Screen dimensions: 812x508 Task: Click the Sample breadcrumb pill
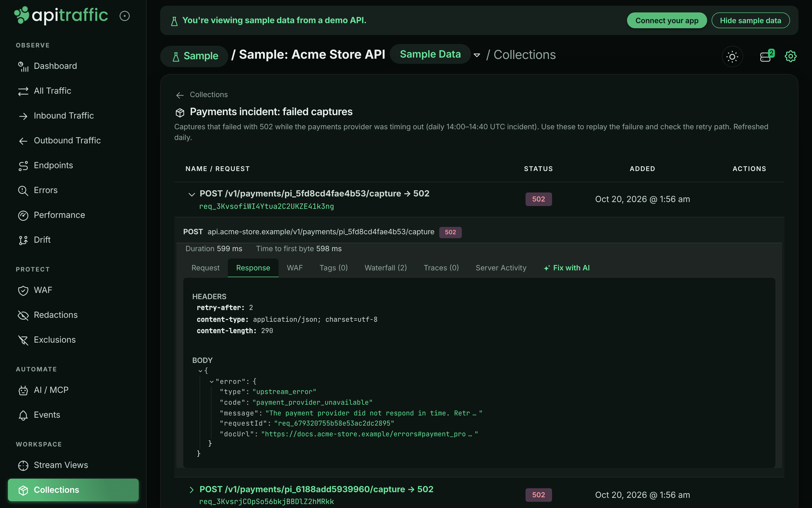click(x=194, y=56)
